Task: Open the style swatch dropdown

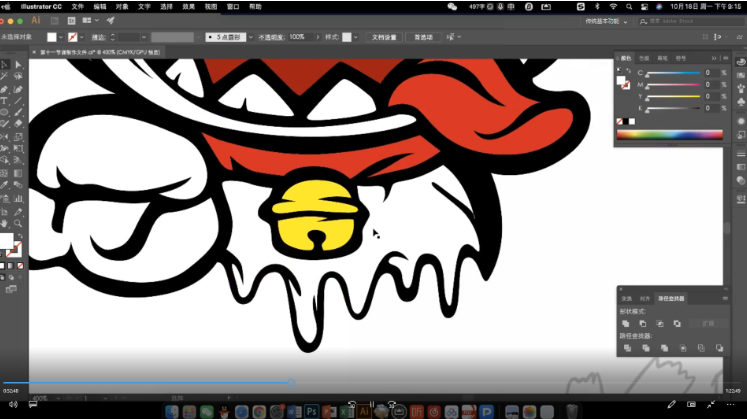Action: point(356,37)
